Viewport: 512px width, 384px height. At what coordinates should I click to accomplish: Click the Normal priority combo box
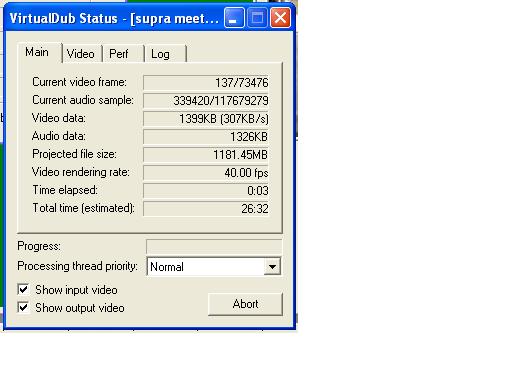pos(214,267)
